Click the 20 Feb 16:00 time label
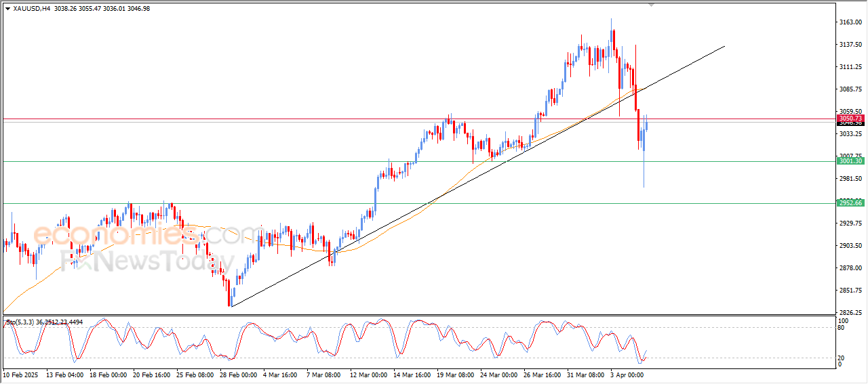 tap(151, 374)
